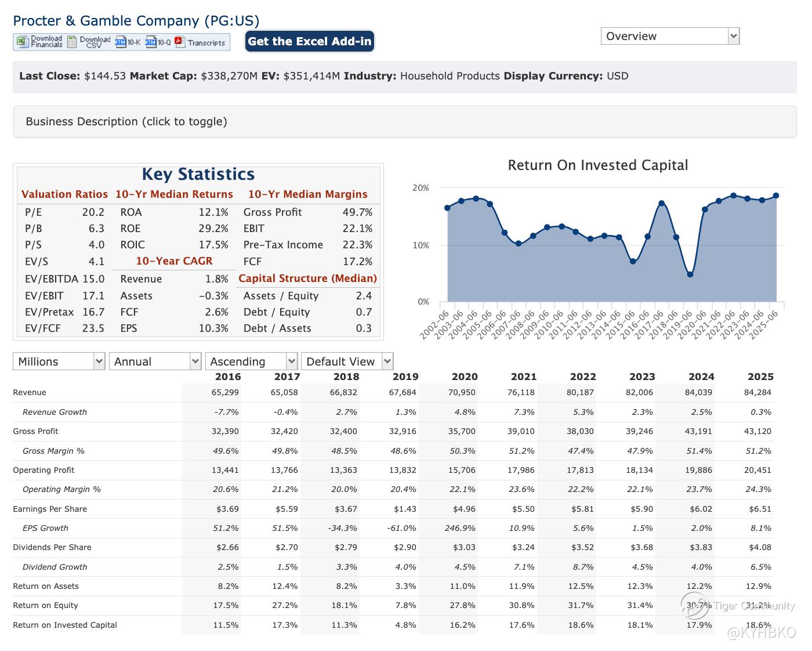The width and height of the screenshot is (812, 651).
Task: Click the 2017-06 peak point on ROIC chart
Action: tap(662, 203)
